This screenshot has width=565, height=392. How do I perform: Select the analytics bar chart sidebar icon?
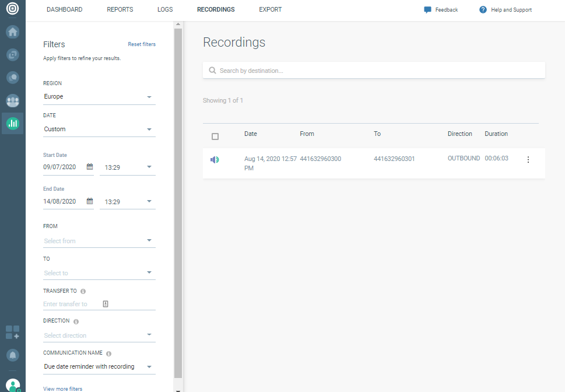[x=12, y=123]
